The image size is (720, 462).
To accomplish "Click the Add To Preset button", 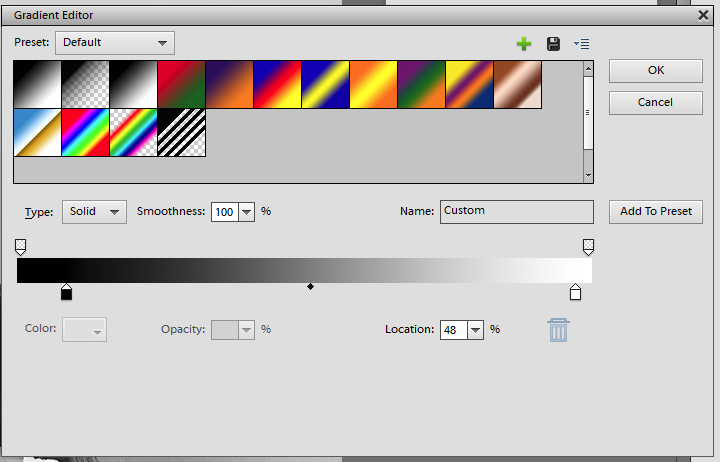I will coord(656,212).
